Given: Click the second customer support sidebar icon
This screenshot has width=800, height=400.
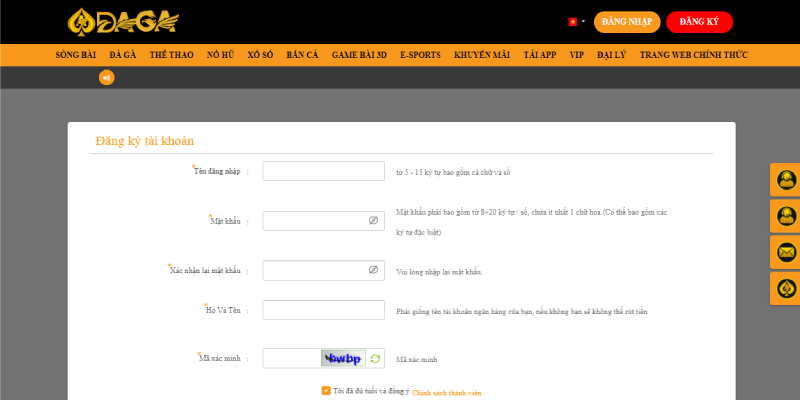Looking at the screenshot, I should [x=786, y=216].
